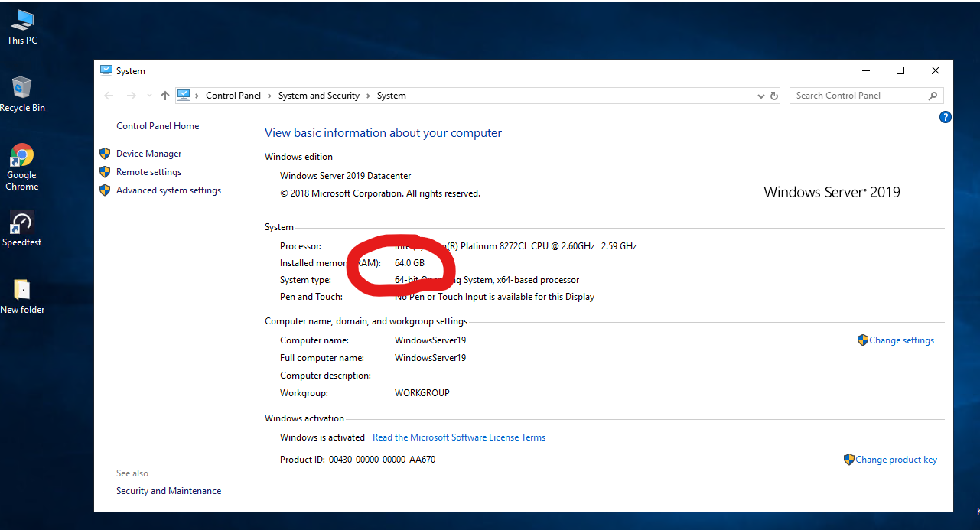Click the search magnifier icon
Image resolution: width=980 pixels, height=530 pixels.
(933, 96)
